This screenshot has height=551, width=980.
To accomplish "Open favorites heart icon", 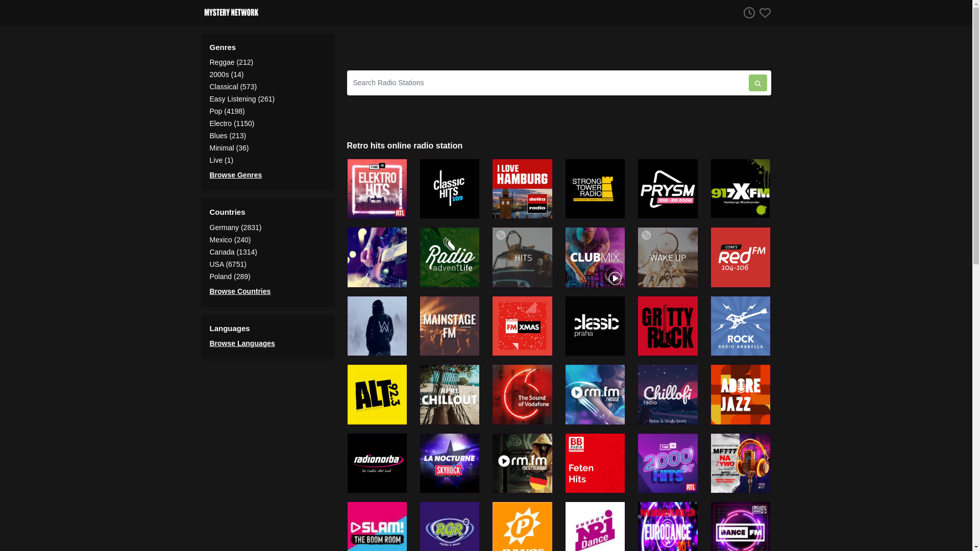I will [x=765, y=13].
